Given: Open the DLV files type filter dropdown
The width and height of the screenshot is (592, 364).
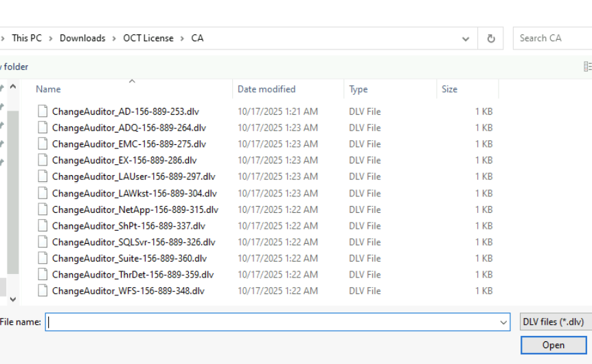Looking at the screenshot, I should [556, 321].
